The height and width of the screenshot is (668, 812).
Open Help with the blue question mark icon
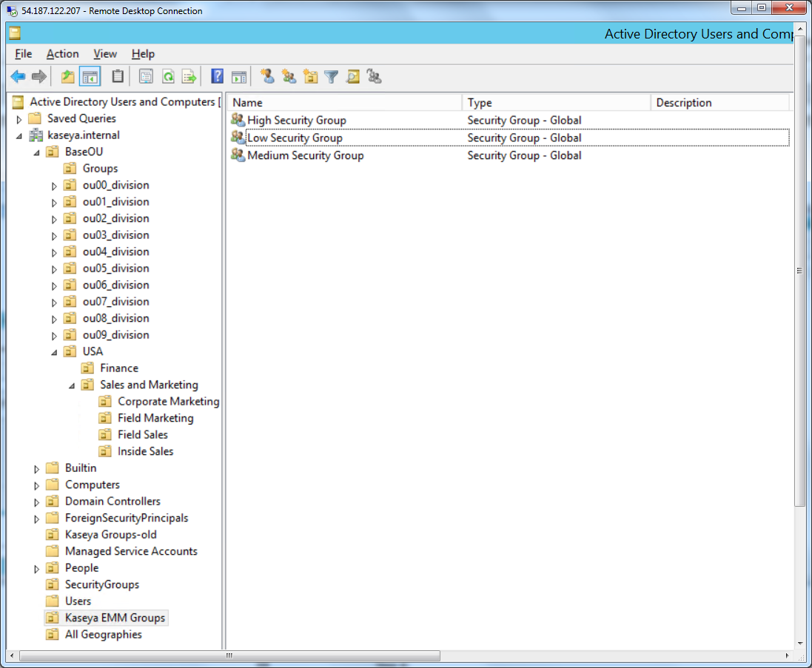pos(217,76)
